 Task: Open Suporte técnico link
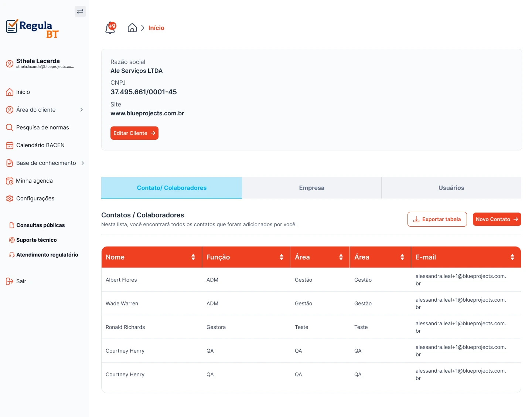click(x=36, y=240)
